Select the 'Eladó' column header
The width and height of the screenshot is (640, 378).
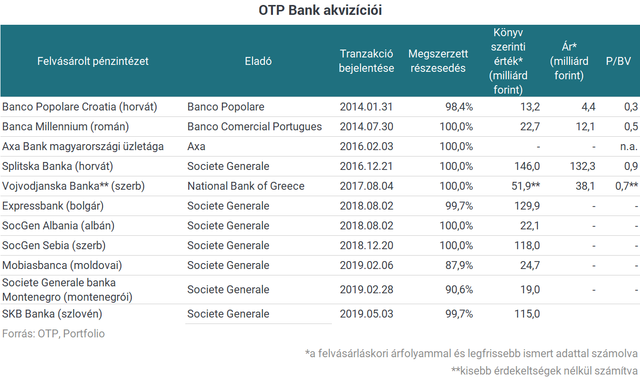coord(258,61)
